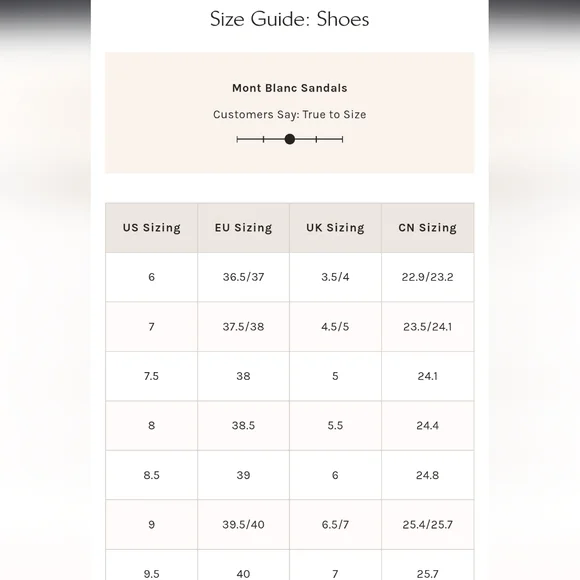This screenshot has width=580, height=580.
Task: Click the Customers Say: True to Size text
Action: pos(290,115)
